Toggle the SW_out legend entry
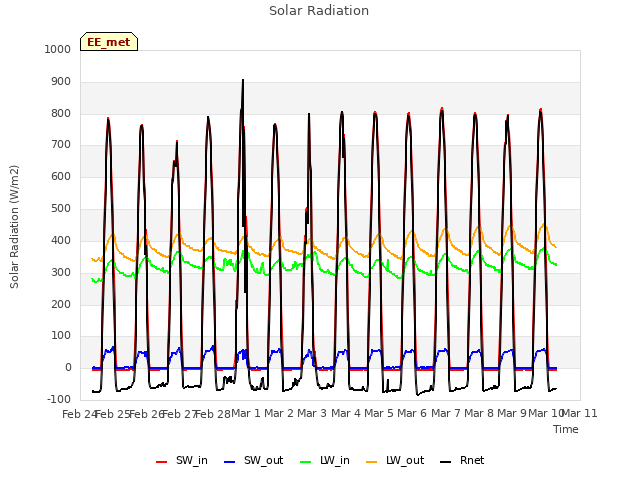This screenshot has width=640, height=480. pyautogui.click(x=253, y=460)
